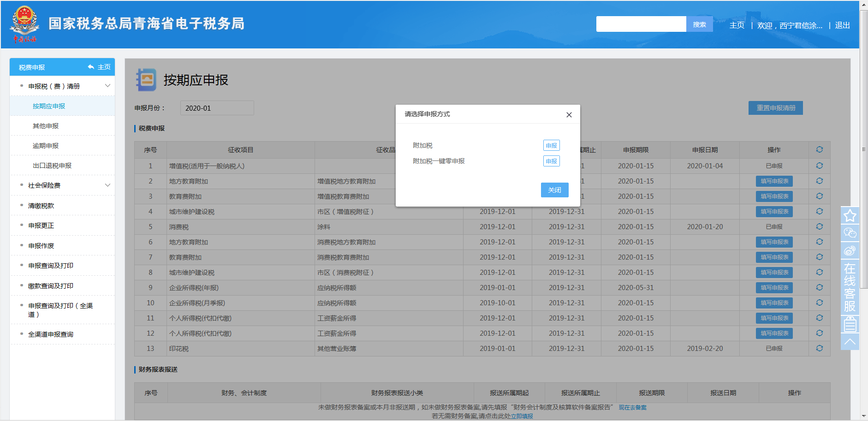Click the 退出 logout link
This screenshot has height=421, width=868.
point(842,25)
